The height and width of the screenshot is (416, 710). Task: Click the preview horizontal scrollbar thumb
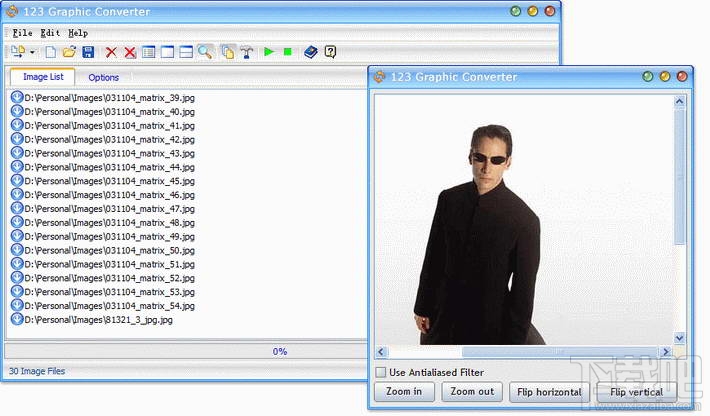(x=559, y=352)
